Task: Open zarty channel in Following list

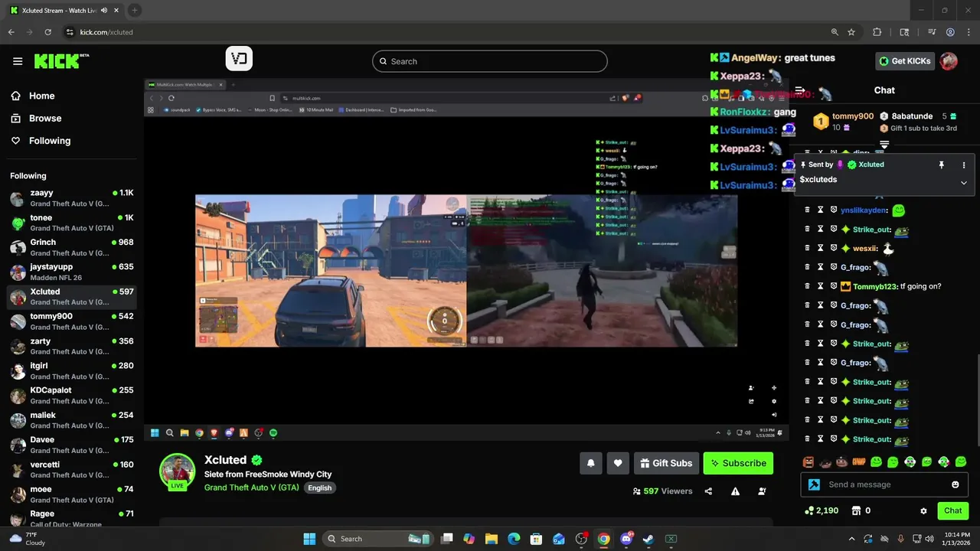Action: (x=72, y=346)
